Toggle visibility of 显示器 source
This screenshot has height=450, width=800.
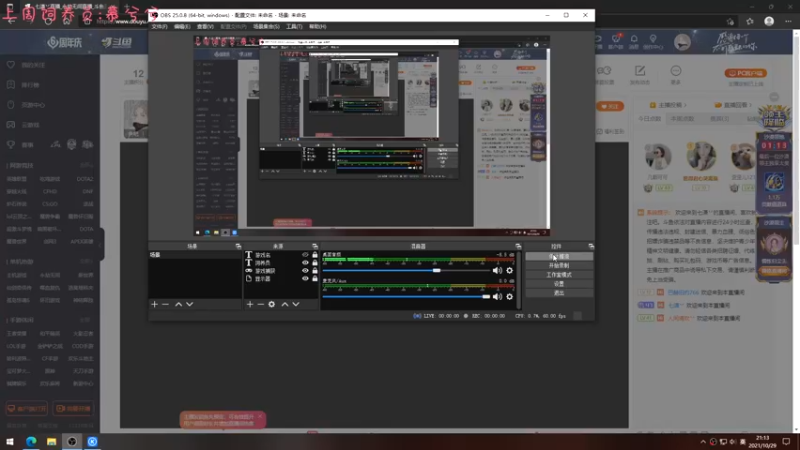pyautogui.click(x=305, y=279)
